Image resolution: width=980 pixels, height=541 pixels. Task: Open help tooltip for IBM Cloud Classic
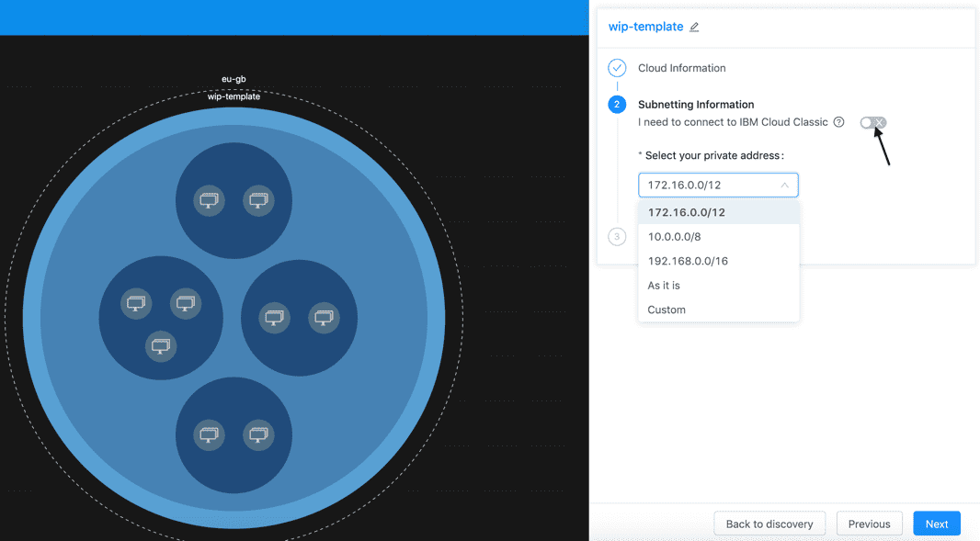838,122
